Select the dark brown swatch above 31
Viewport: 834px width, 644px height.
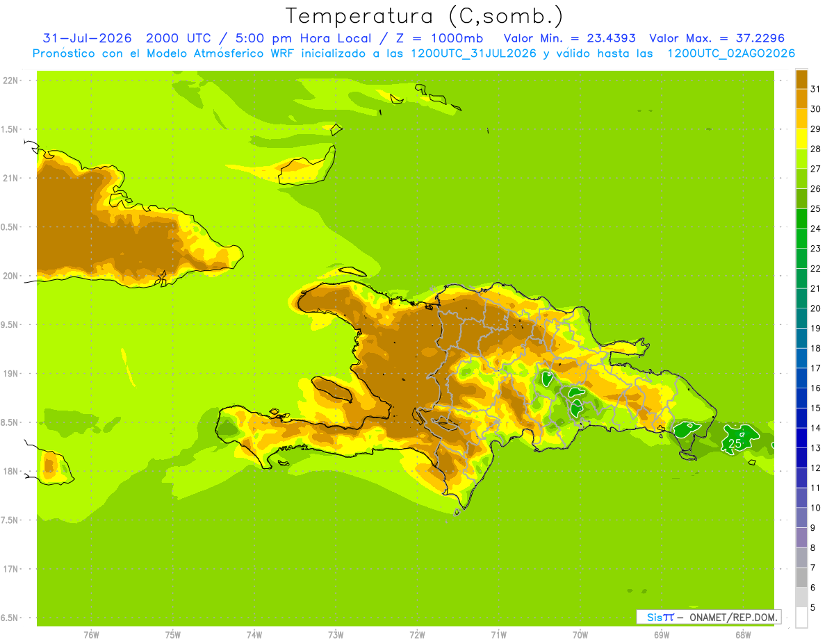[801, 79]
